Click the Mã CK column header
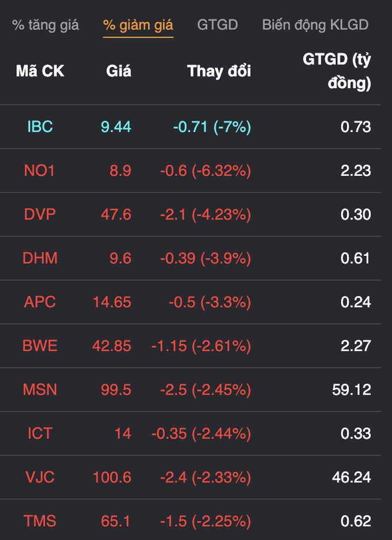The image size is (392, 540). [x=40, y=71]
